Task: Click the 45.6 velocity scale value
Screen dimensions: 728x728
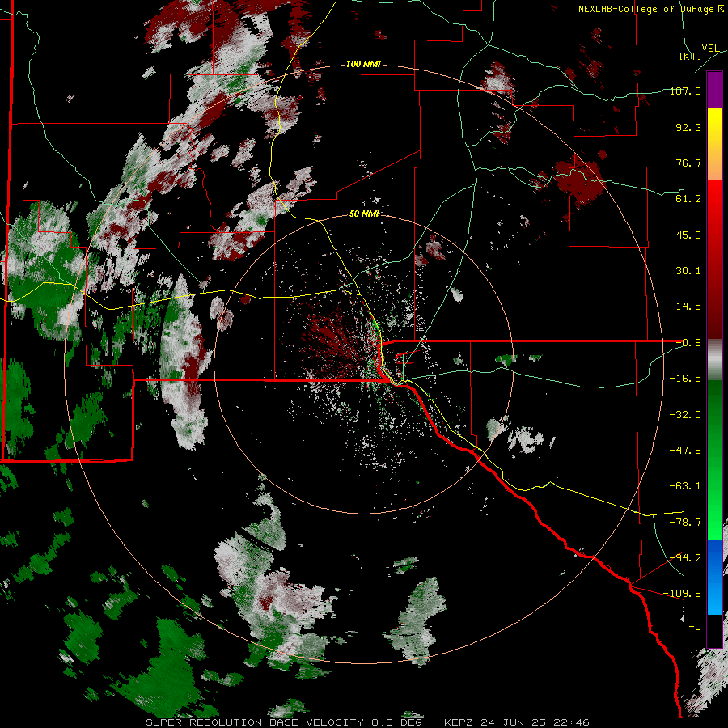Action: coord(688,235)
